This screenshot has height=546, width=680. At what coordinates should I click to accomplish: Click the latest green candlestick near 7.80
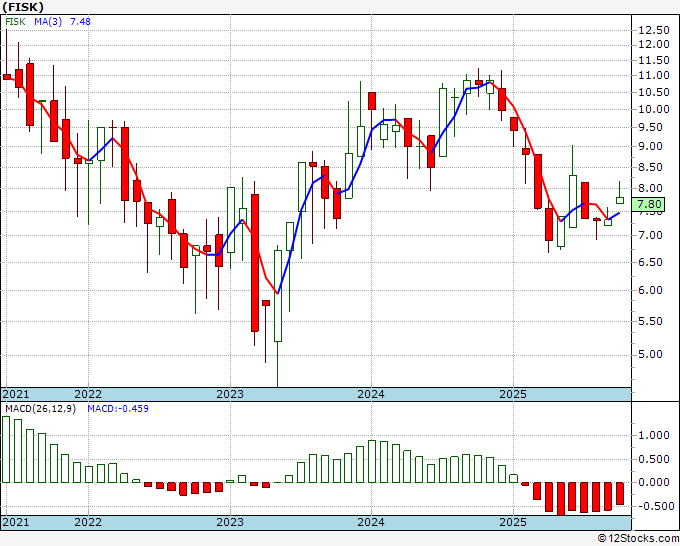620,200
